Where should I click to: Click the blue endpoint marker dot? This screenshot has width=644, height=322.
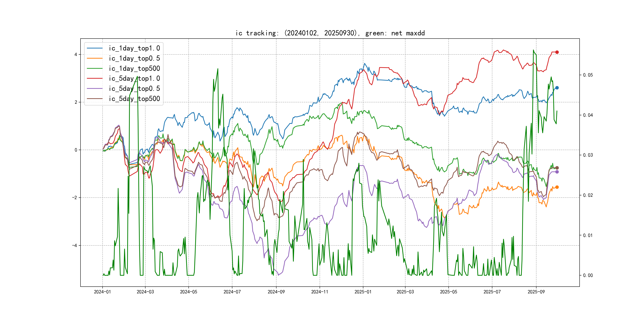pos(557,88)
